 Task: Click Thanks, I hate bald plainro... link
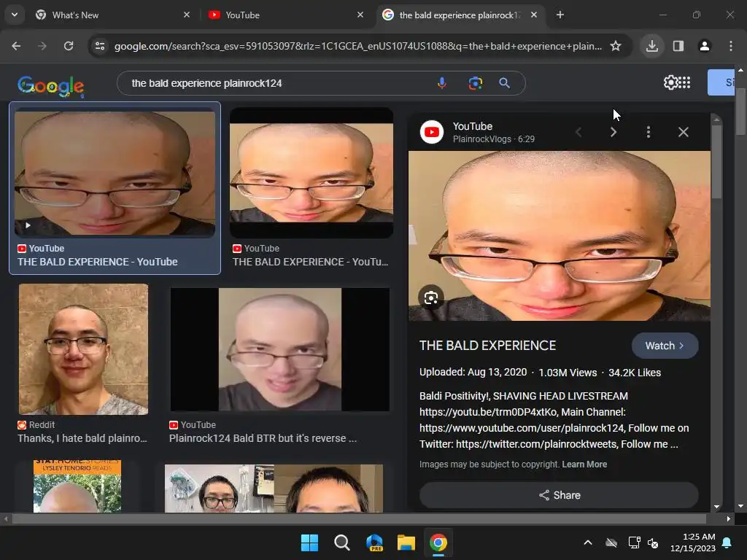(82, 438)
